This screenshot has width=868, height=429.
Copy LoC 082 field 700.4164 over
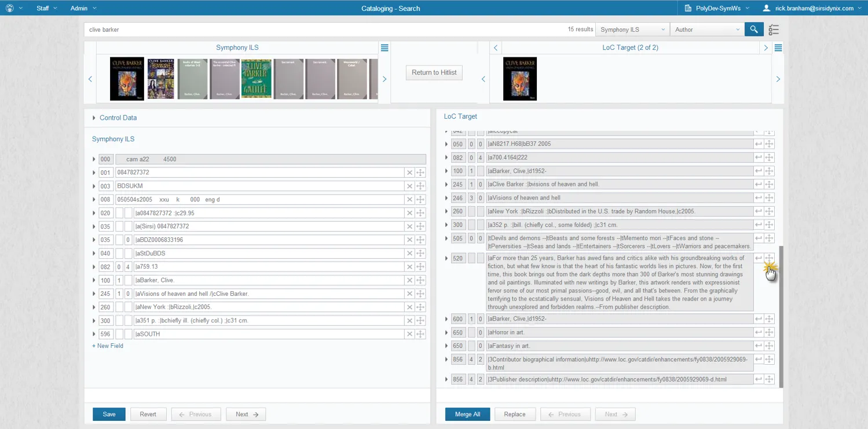(758, 157)
